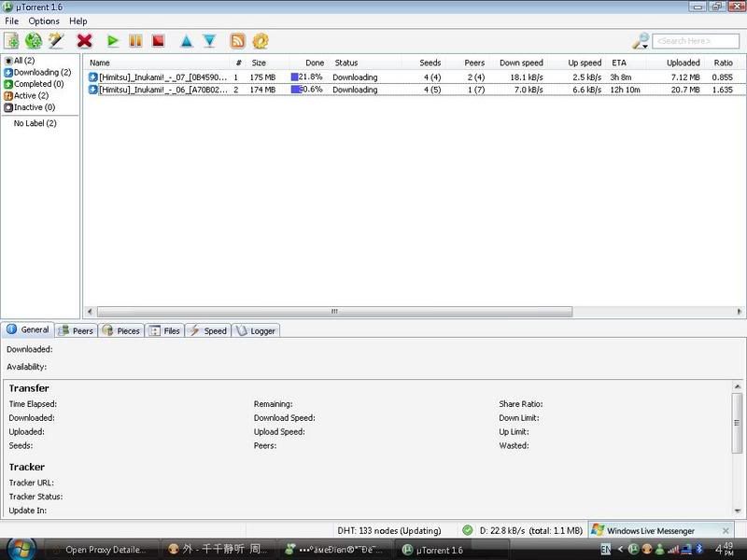Click details pane scroll up arrow
Image resolution: width=747 pixels, height=560 pixels.
pyautogui.click(x=737, y=386)
